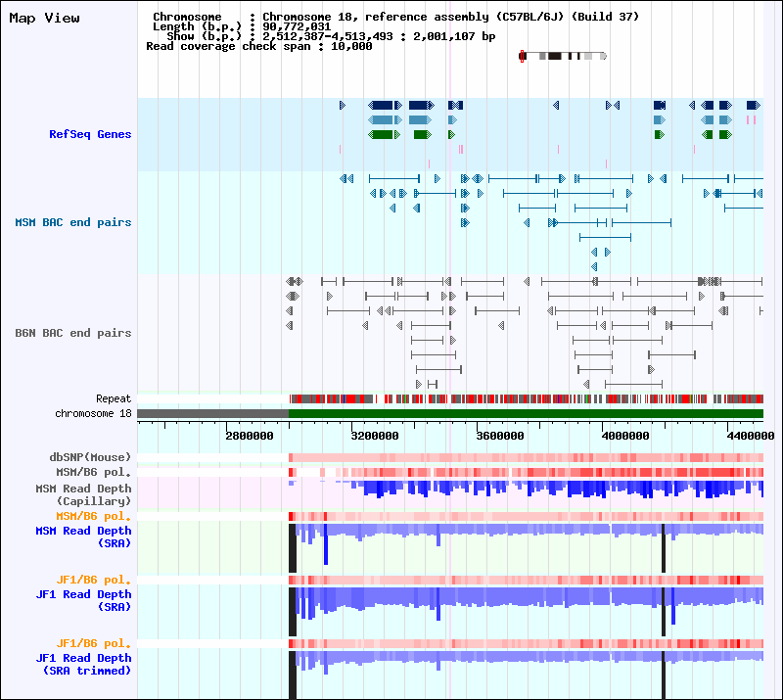783x700 pixels.
Task: Click the Map View title
Action: click(44, 18)
